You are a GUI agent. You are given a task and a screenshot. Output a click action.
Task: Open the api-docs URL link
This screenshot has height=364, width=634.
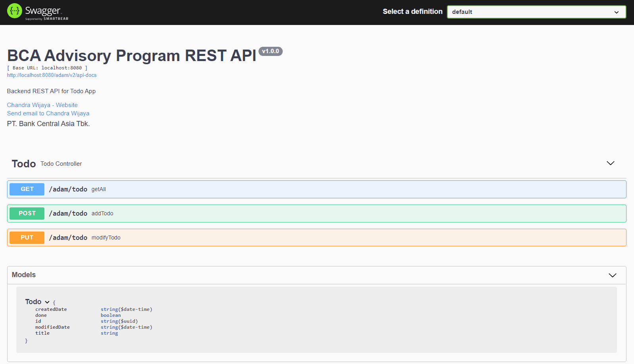pyautogui.click(x=52, y=75)
